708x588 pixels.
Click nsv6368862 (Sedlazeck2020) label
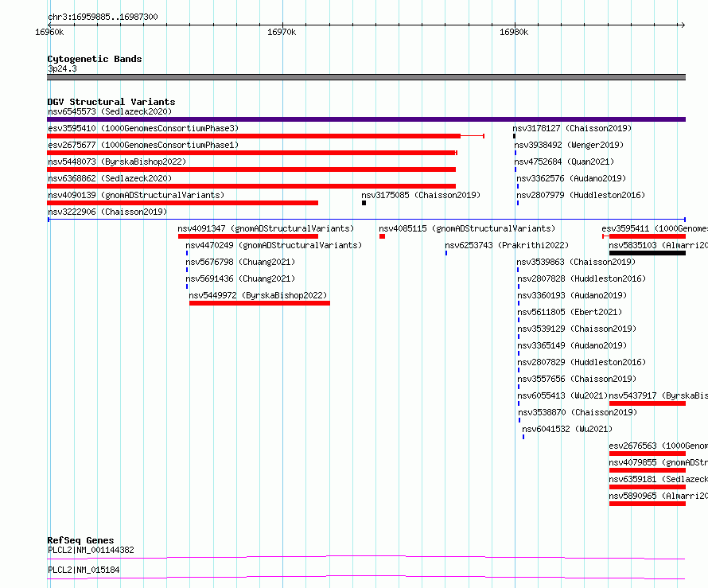pos(110,178)
